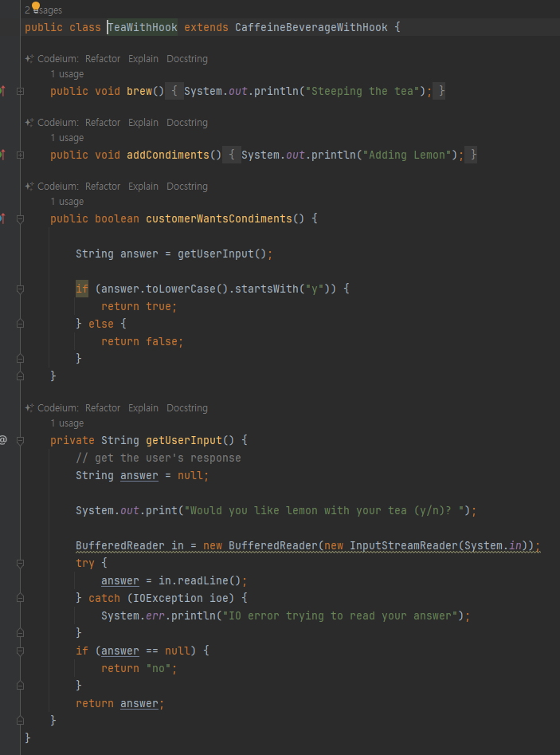Click Explain above addCondiments()
The width and height of the screenshot is (560, 755).
(143, 122)
